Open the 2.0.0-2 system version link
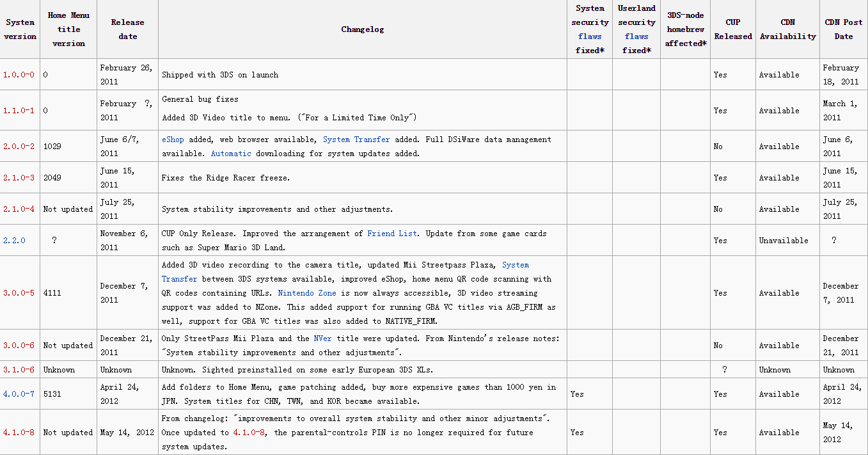 coord(19,147)
